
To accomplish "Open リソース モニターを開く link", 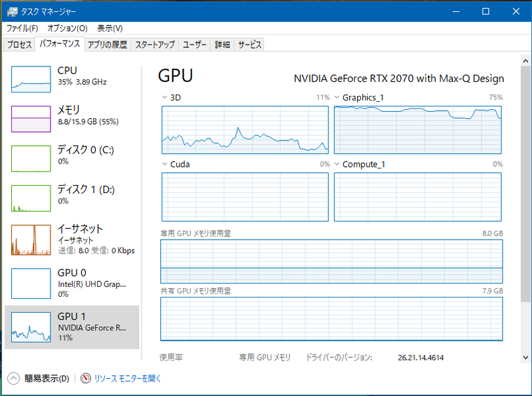I will 127,378.
